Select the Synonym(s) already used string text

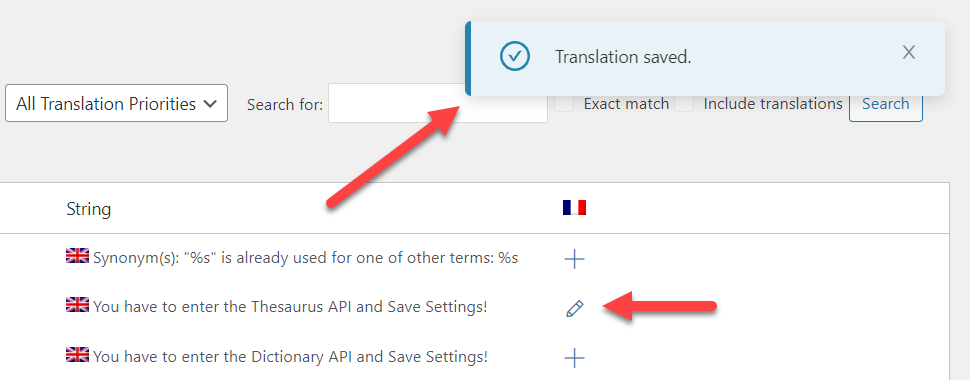point(305,258)
